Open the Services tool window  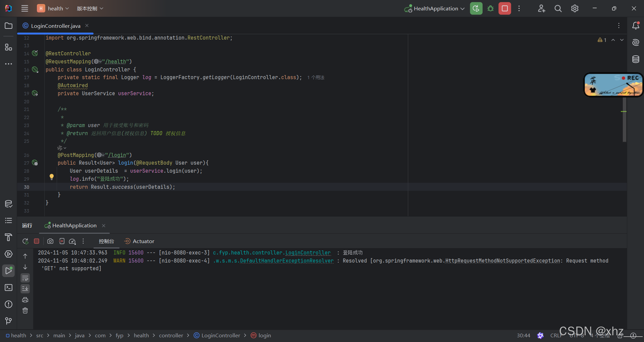(9, 254)
